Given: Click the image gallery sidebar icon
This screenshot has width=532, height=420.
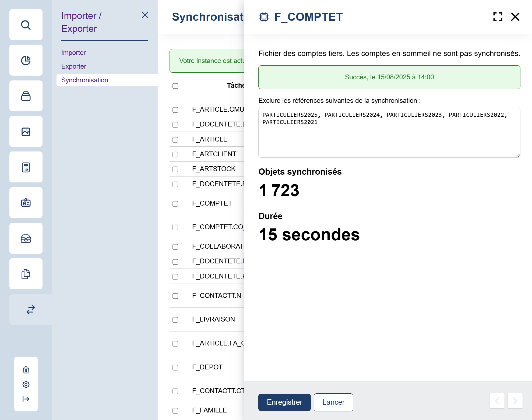Looking at the screenshot, I should (x=26, y=132).
